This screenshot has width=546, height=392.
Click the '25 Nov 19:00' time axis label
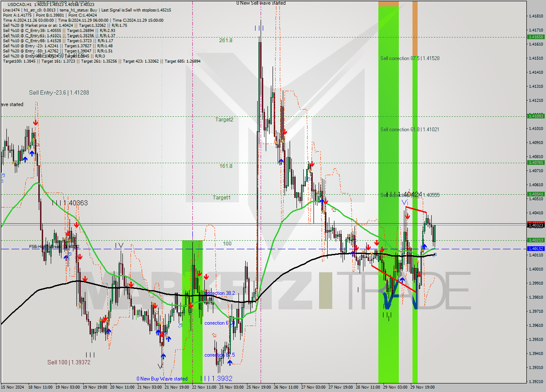tap(260, 387)
